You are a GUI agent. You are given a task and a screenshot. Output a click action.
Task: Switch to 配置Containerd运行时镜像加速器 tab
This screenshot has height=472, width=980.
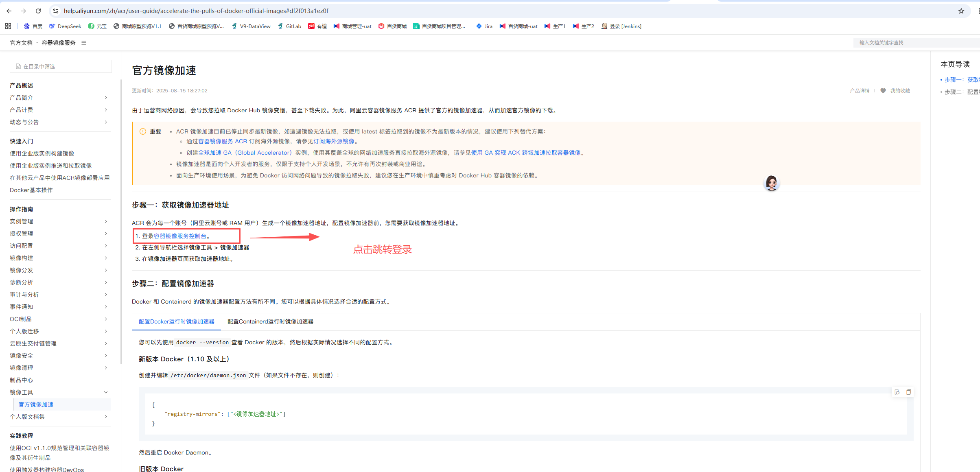[270, 321]
